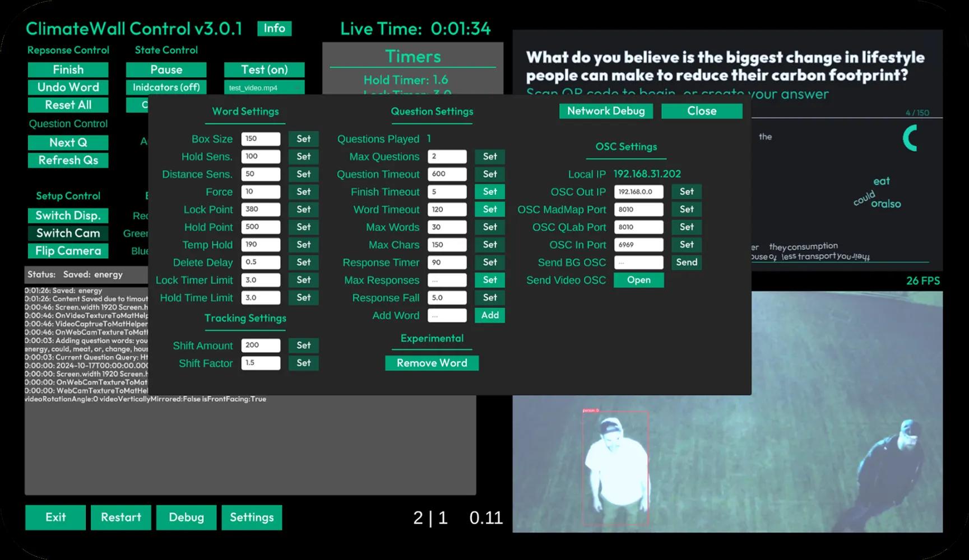This screenshot has height=560, width=969.
Task: Click the OSC Out IP field
Action: click(x=638, y=192)
